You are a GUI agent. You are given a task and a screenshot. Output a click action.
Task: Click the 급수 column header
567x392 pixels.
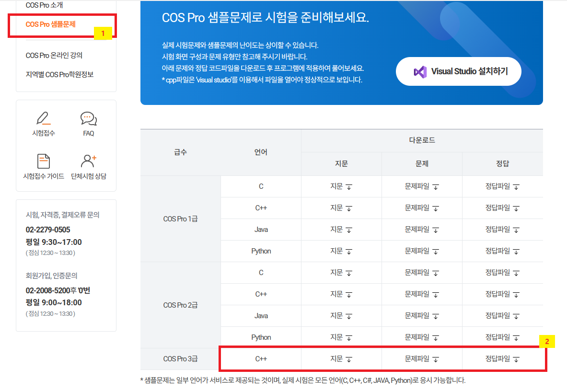180,152
